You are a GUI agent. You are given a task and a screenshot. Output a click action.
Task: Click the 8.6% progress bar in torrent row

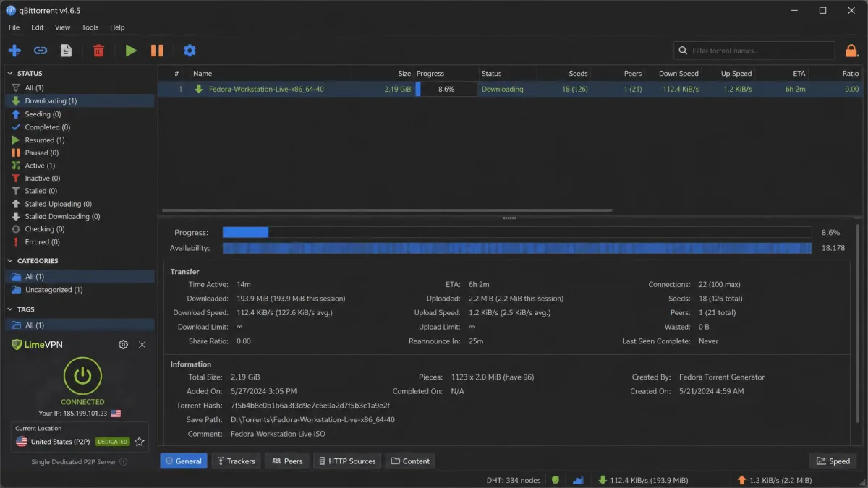pos(446,90)
